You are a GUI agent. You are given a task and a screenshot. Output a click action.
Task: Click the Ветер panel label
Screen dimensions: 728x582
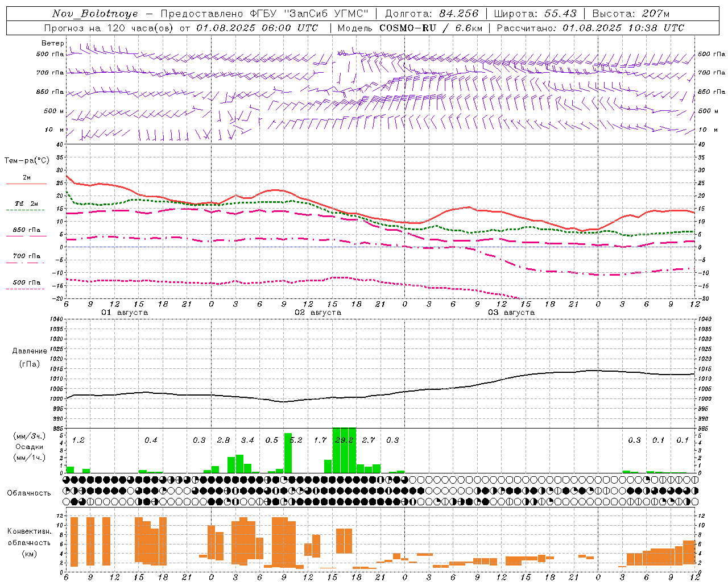[x=52, y=43]
